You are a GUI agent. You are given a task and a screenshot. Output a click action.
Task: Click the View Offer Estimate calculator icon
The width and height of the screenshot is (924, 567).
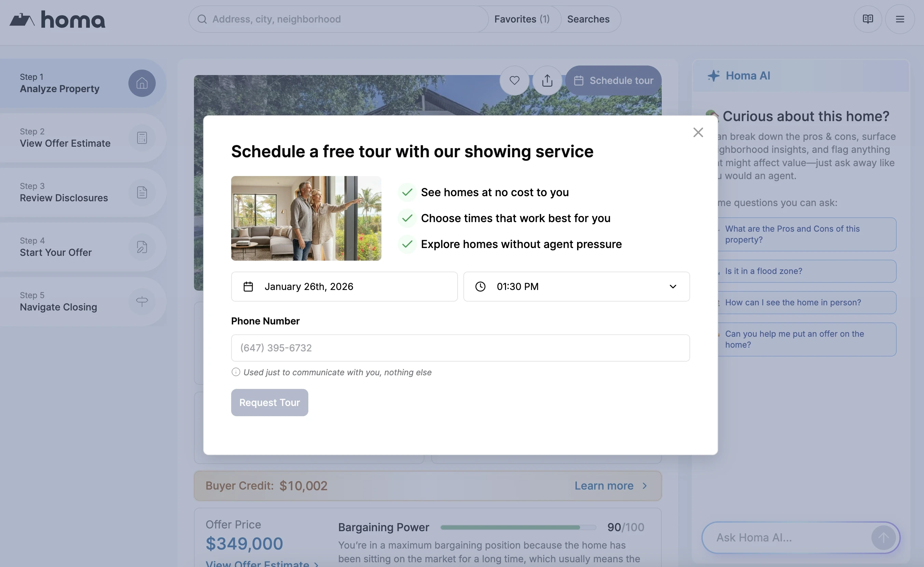click(x=142, y=138)
